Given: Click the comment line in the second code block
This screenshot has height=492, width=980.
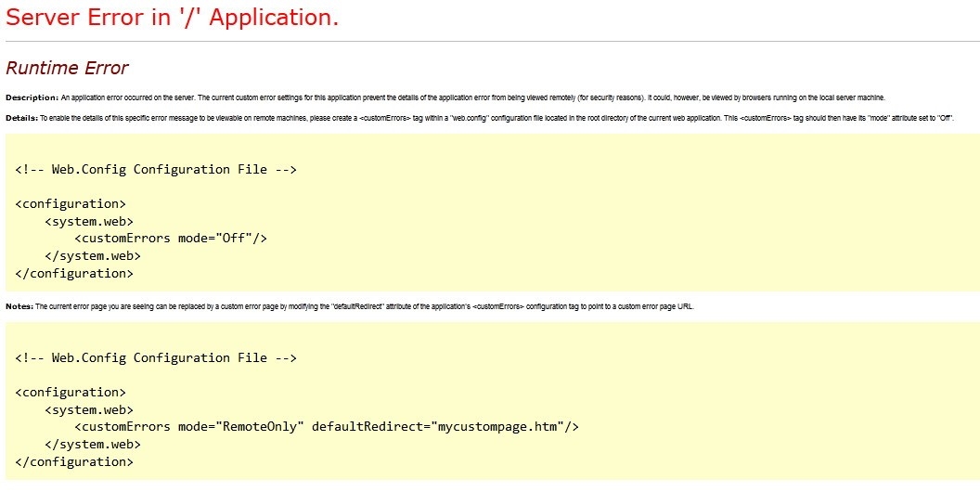Looking at the screenshot, I should (156, 357).
